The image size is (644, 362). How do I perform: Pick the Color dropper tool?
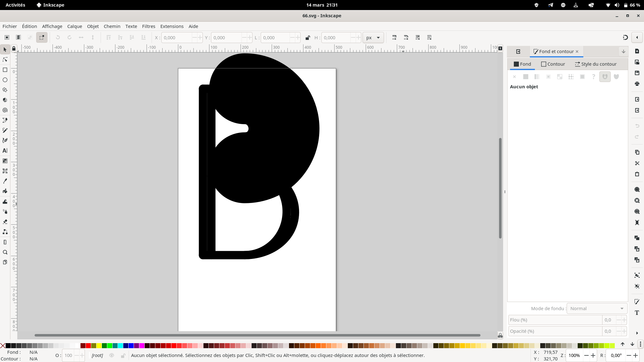pyautogui.click(x=5, y=181)
